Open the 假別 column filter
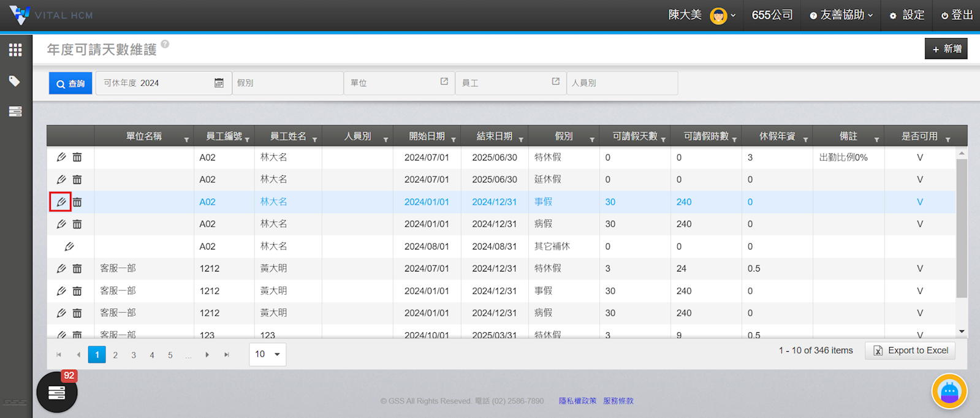The height and width of the screenshot is (418, 980). tap(592, 140)
